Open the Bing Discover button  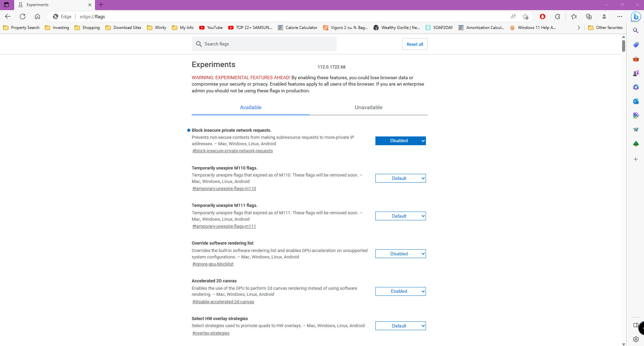pyautogui.click(x=636, y=17)
